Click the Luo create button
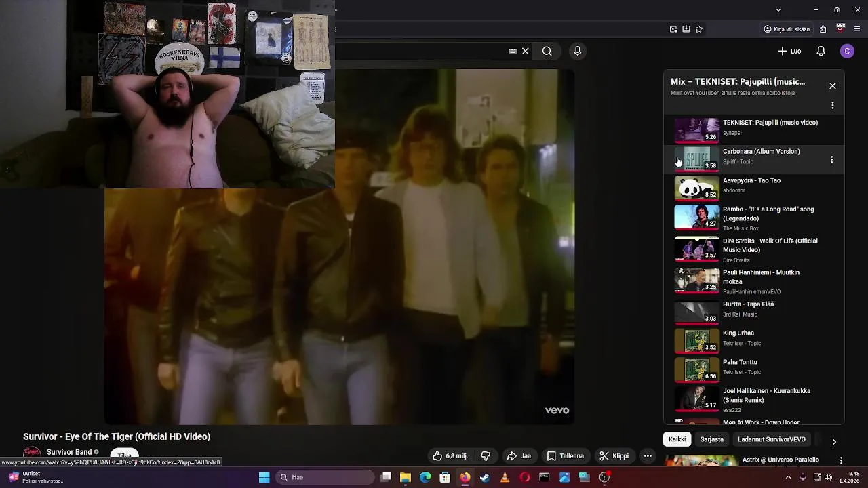 (x=789, y=51)
